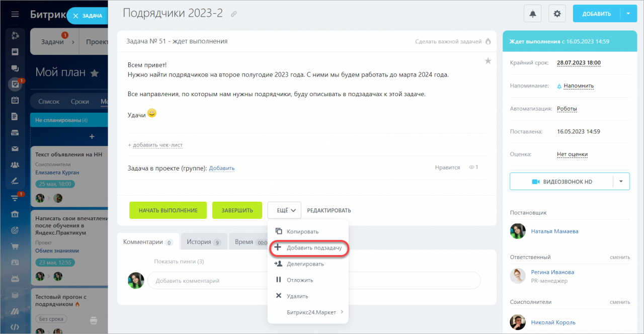Toggle the favorite star in task description

488,61
